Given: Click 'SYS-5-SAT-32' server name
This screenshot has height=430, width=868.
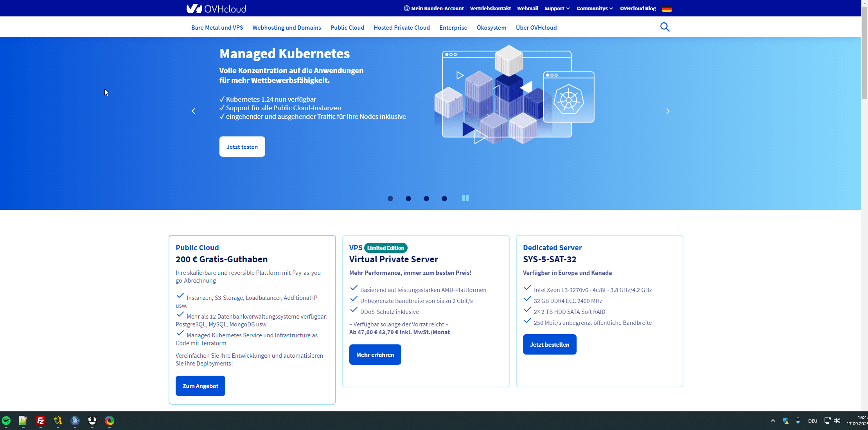Looking at the screenshot, I should (x=550, y=259).
